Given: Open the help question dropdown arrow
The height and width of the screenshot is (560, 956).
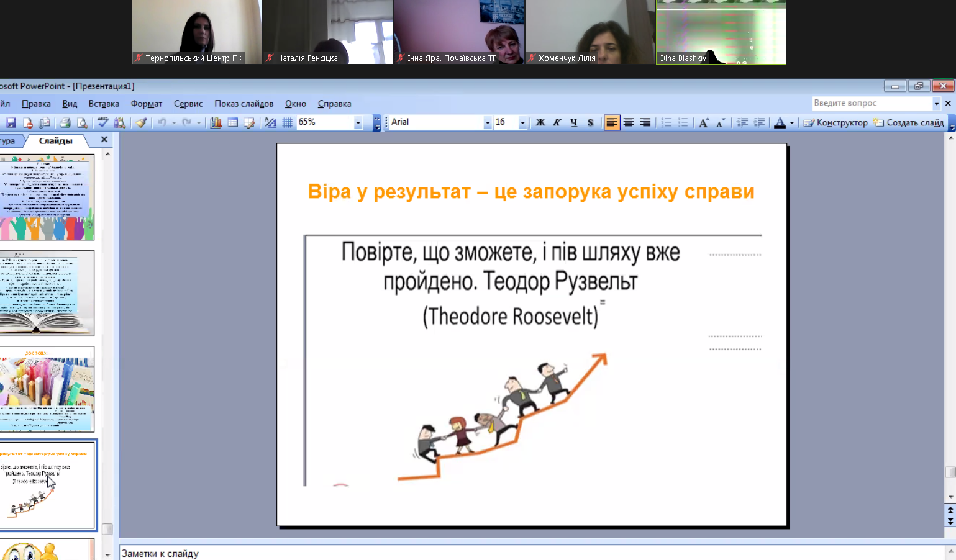Looking at the screenshot, I should [936, 103].
